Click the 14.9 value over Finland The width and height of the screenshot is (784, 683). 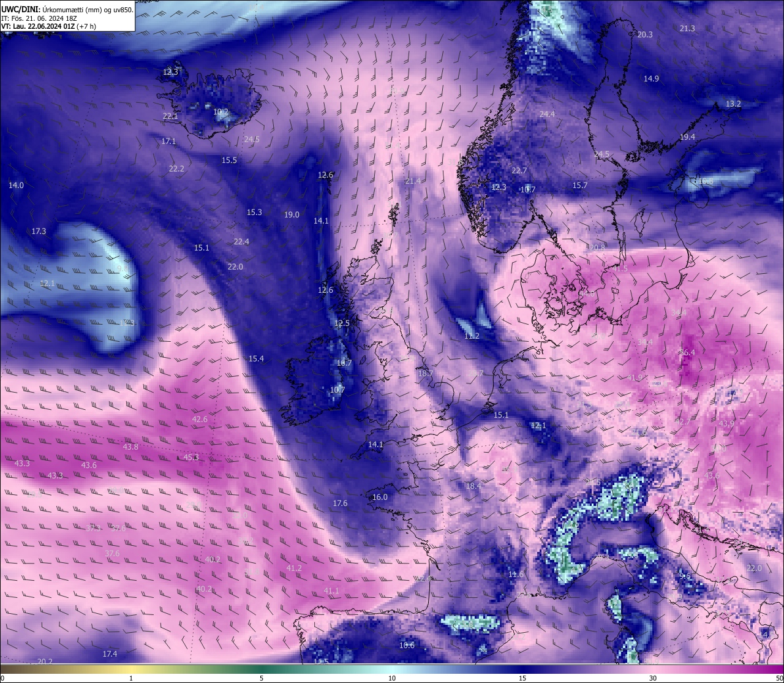pos(651,78)
